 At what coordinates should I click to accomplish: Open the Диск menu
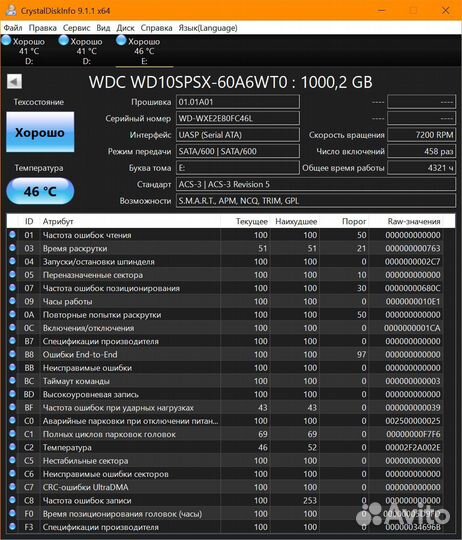click(x=125, y=28)
